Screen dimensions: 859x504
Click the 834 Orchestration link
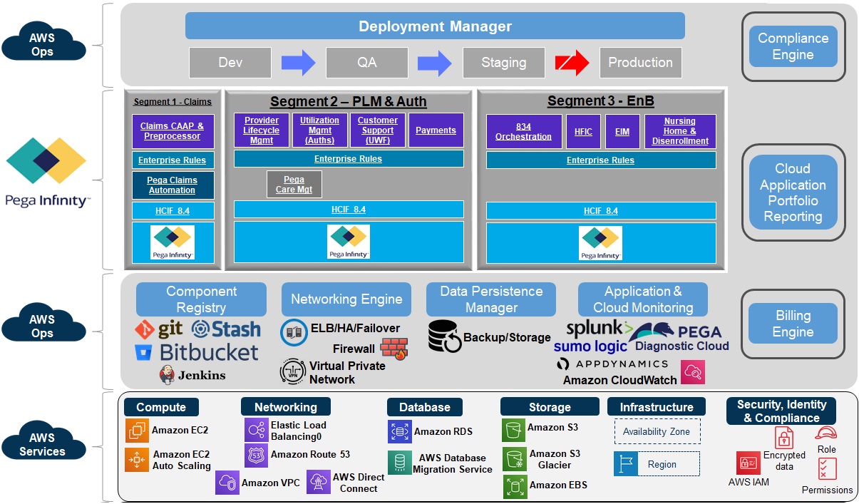coord(524,131)
